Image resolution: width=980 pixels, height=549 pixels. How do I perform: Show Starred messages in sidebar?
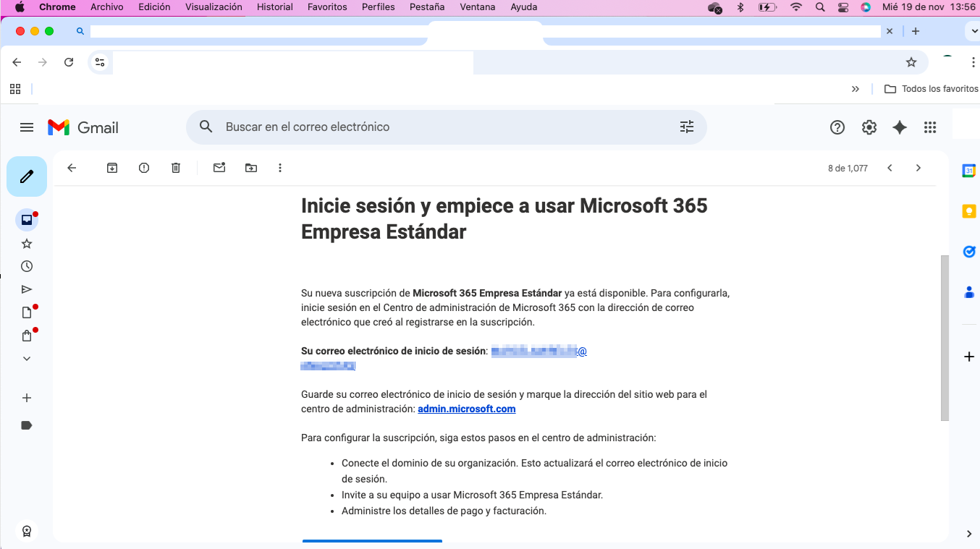click(27, 244)
